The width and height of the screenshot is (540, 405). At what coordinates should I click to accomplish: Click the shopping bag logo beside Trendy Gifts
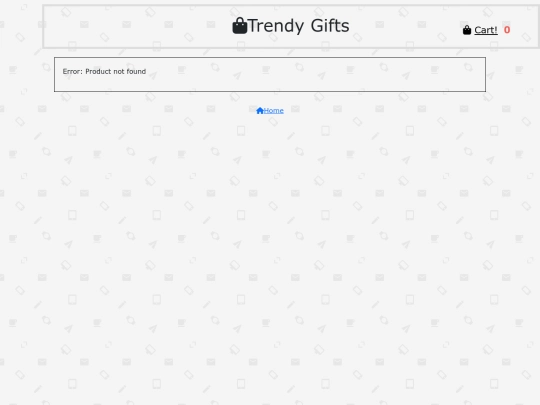[240, 26]
